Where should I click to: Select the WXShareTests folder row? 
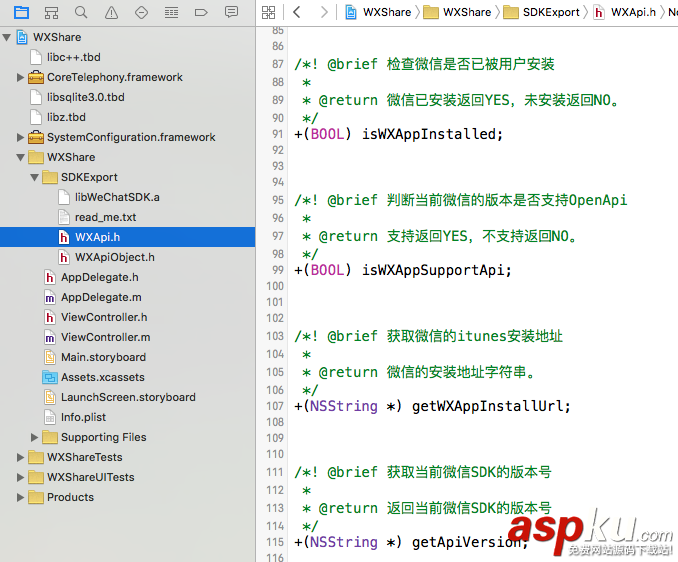pos(127,457)
